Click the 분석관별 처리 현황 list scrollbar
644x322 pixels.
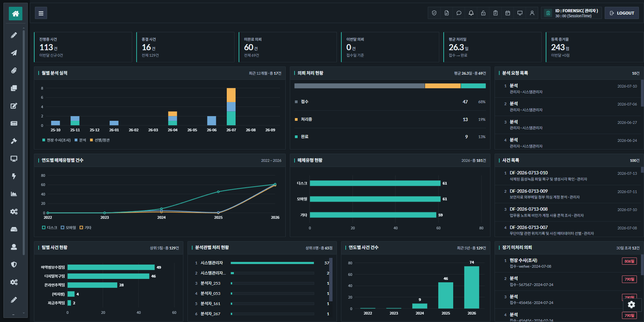point(331,280)
